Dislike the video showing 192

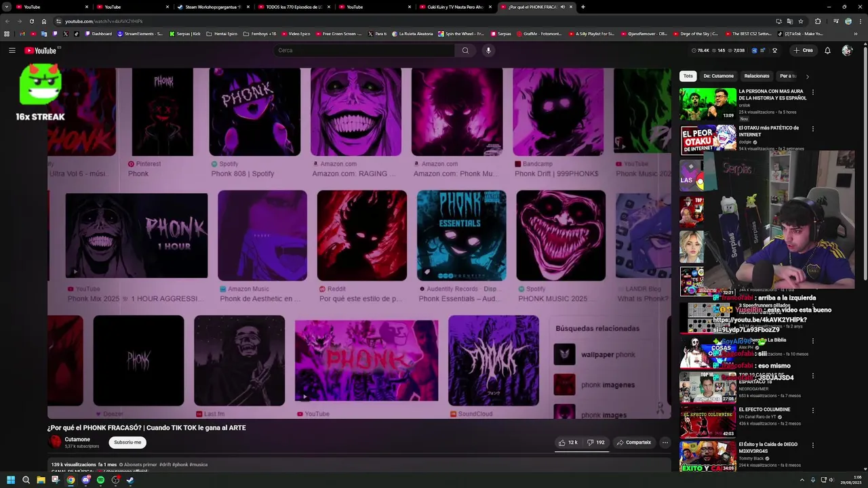595,443
